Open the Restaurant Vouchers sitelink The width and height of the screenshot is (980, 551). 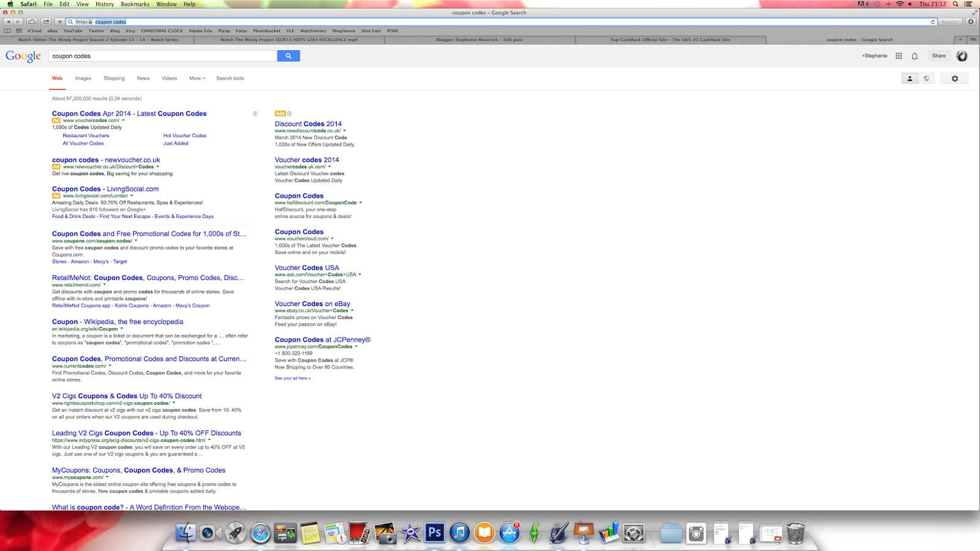click(x=86, y=136)
